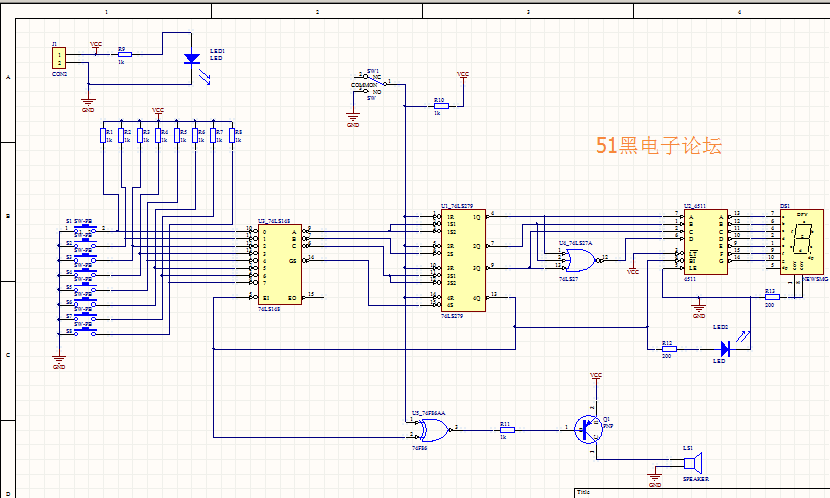Select pushbutton S4

85,273
